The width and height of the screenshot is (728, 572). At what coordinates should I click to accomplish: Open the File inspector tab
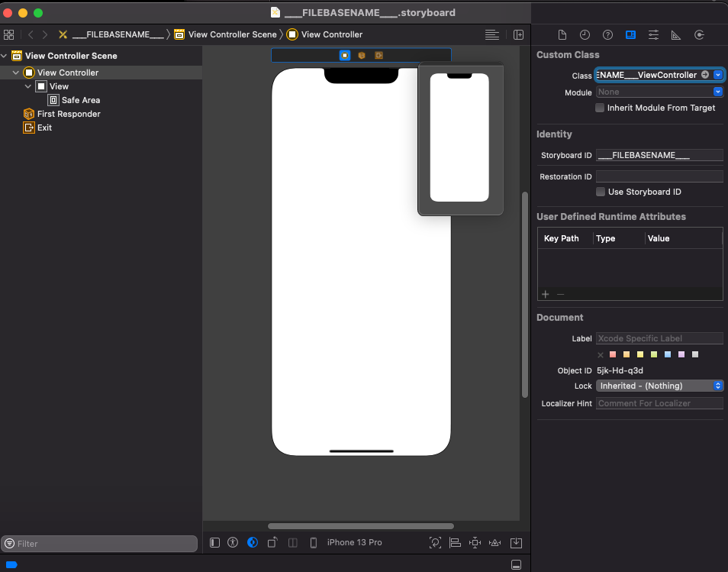pos(562,35)
